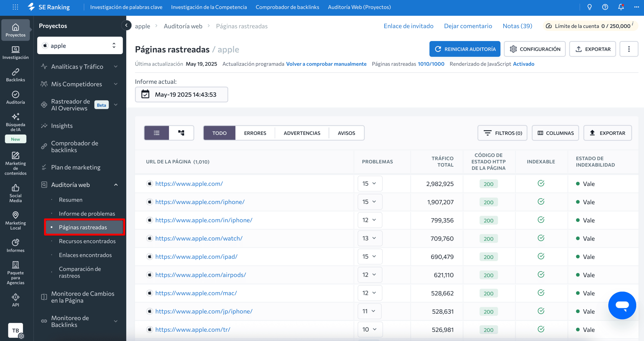Open the lightbulb tips icon
The image size is (644, 341).
click(589, 7)
